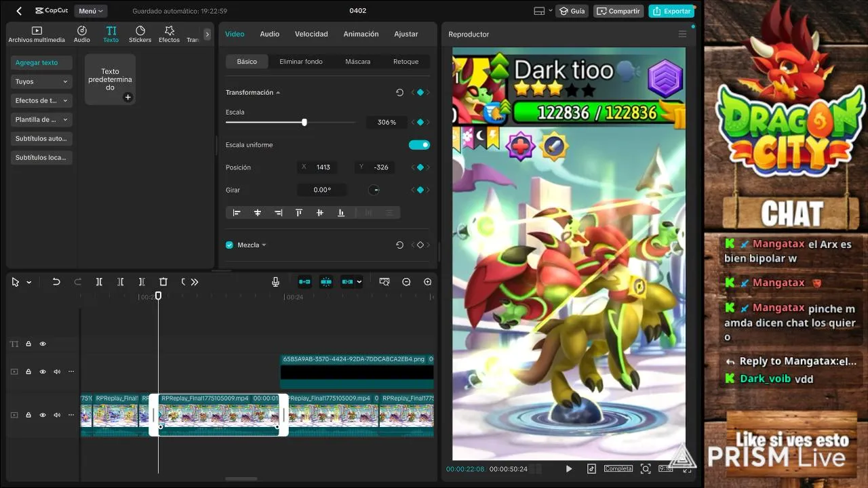Mute the overlay PNG track
Image resolution: width=868 pixels, height=488 pixels.
pyautogui.click(x=57, y=371)
